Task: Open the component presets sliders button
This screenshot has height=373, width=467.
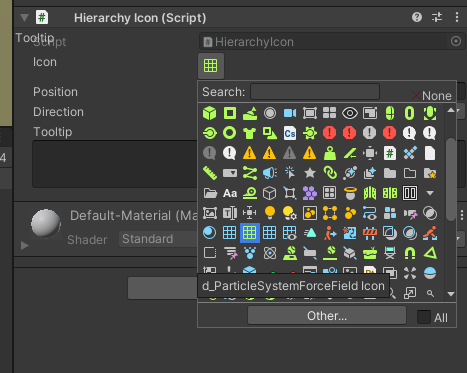Action: tap(437, 17)
